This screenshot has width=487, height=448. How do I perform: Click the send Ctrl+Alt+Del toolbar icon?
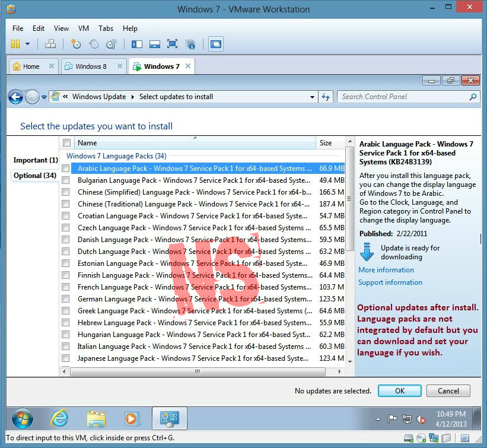click(50, 44)
